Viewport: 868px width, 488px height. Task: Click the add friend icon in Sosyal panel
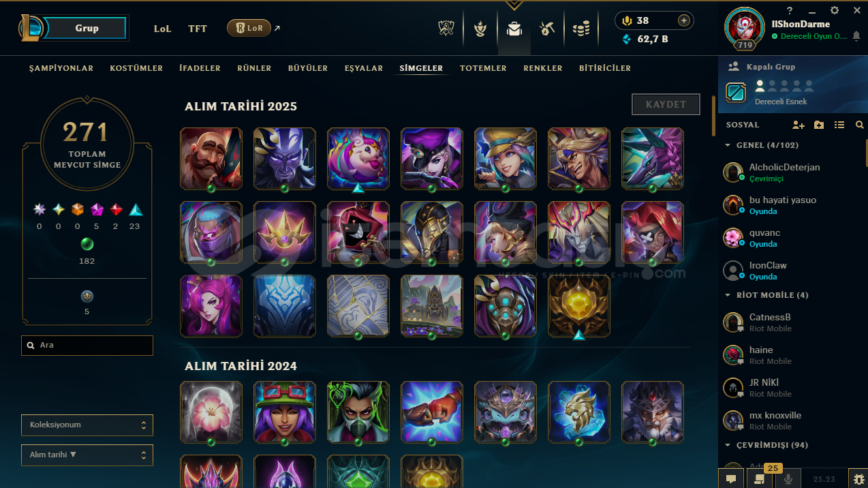pos(799,125)
